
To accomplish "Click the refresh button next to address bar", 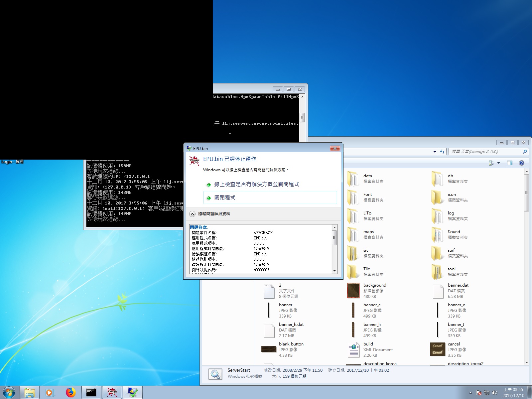I will [442, 152].
